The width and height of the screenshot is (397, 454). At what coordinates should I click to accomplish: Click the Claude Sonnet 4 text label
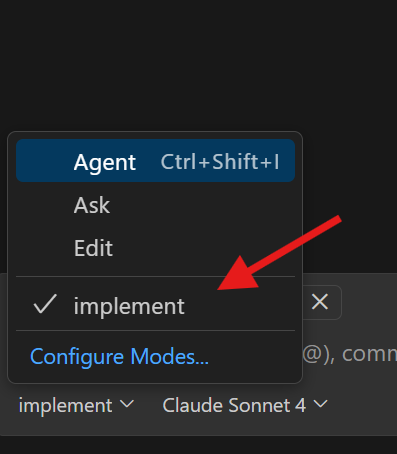point(234,405)
